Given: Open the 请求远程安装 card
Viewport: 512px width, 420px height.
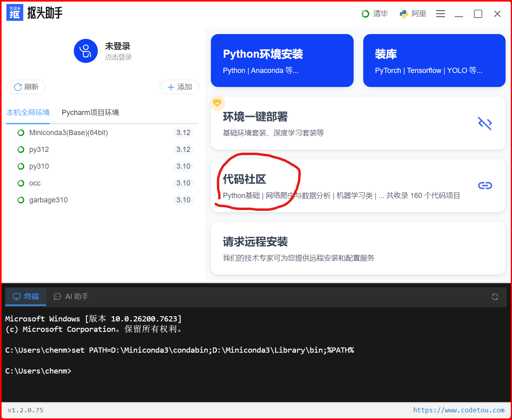Looking at the screenshot, I should tap(358, 248).
